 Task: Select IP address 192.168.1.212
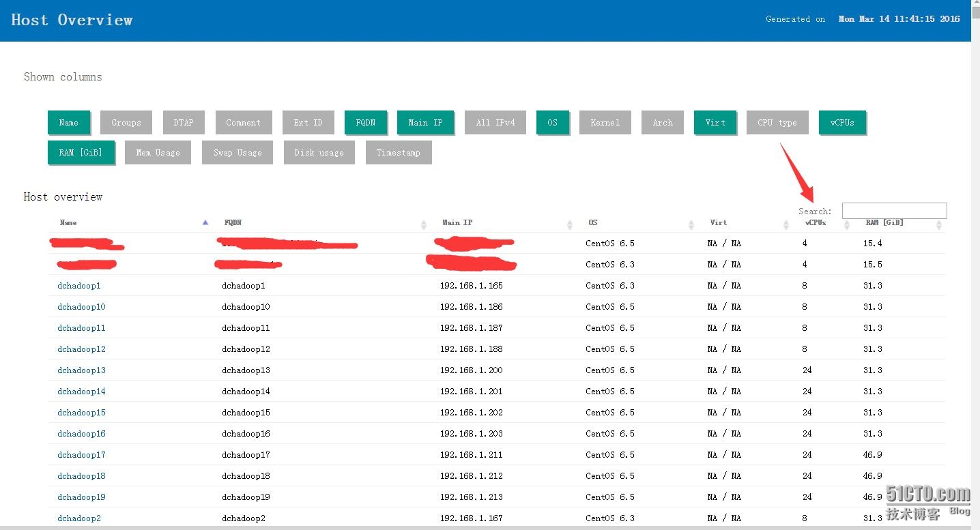pyautogui.click(x=472, y=475)
